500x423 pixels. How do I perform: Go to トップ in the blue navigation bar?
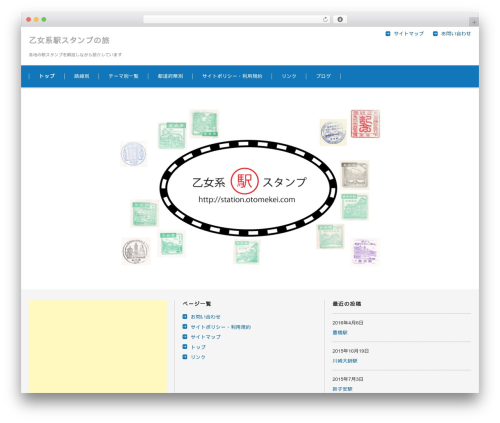pyautogui.click(x=47, y=76)
